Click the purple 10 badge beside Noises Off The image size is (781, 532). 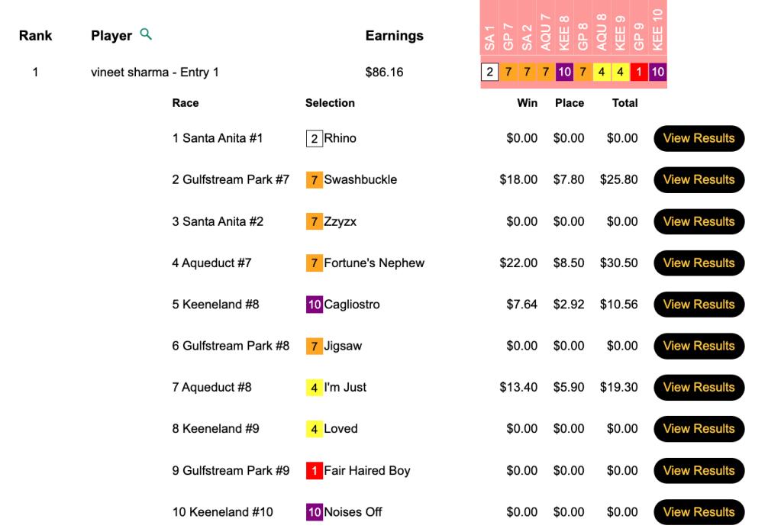(x=314, y=512)
